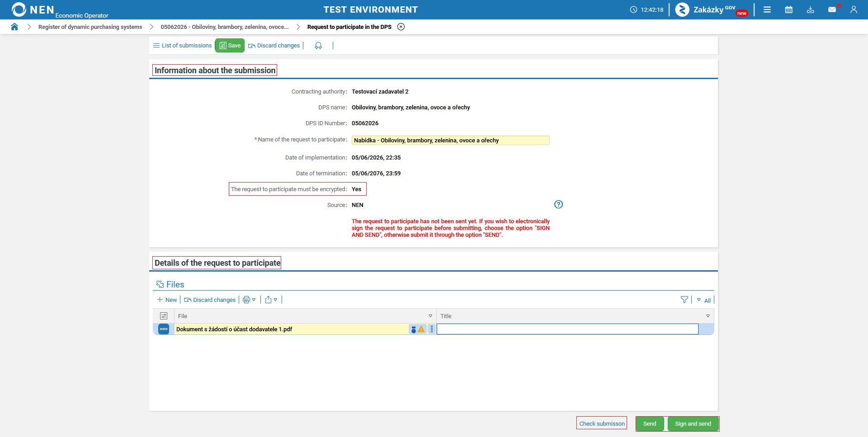This screenshot has width=868, height=437.
Task: Open user profile icon
Action: (854, 9)
